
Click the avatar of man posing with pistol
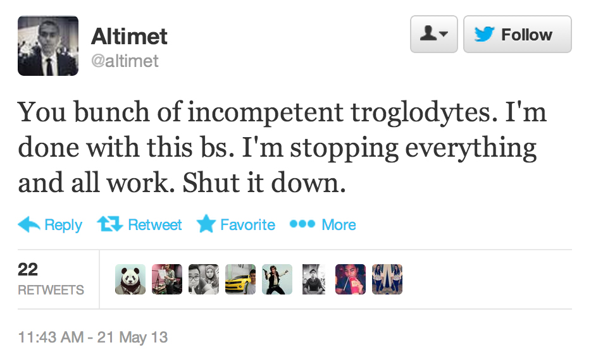(277, 279)
